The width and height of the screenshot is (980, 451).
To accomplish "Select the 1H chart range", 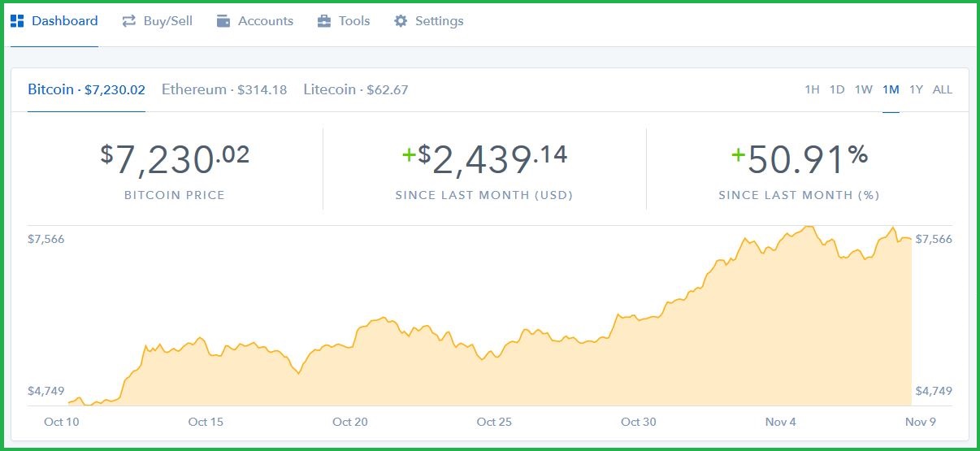I will pos(812,89).
